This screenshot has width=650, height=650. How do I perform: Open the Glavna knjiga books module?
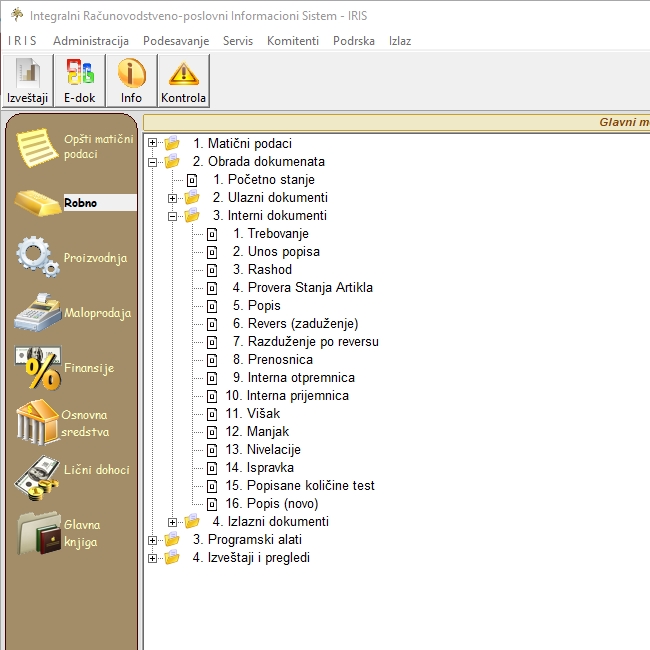coord(58,533)
